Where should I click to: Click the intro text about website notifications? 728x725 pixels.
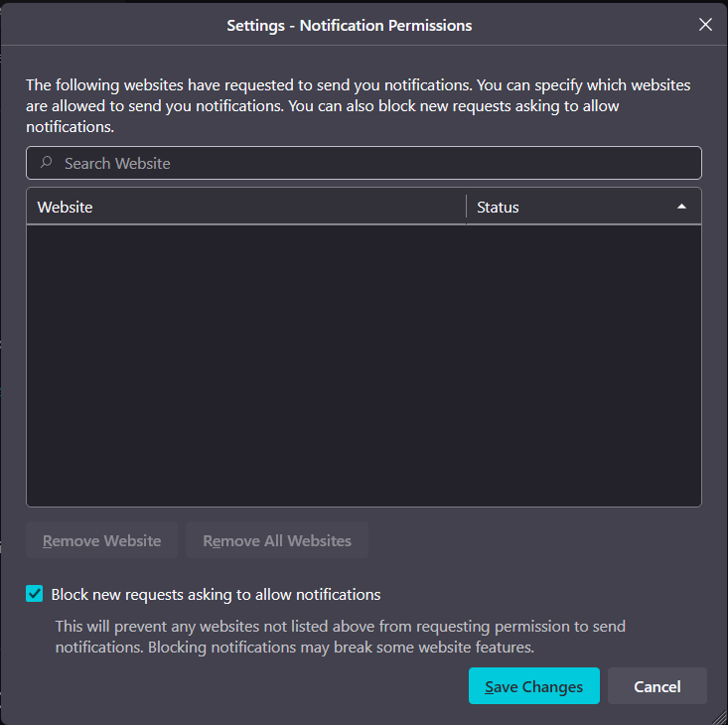coord(358,106)
